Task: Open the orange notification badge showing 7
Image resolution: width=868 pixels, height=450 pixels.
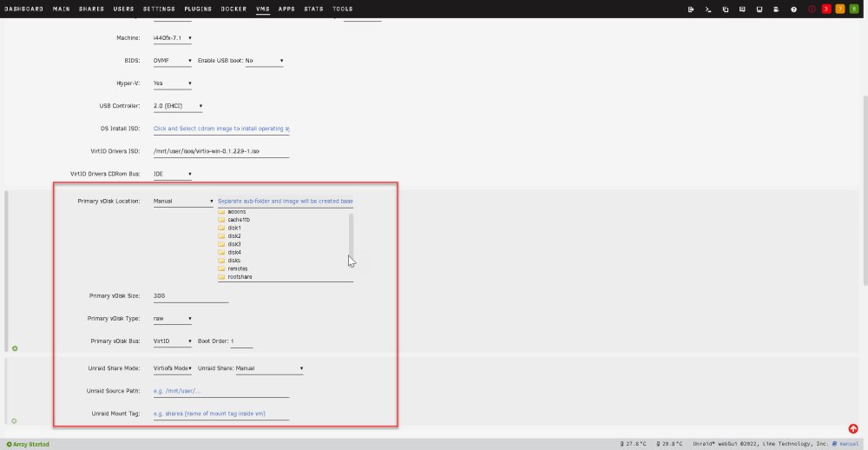Action: [839, 10]
